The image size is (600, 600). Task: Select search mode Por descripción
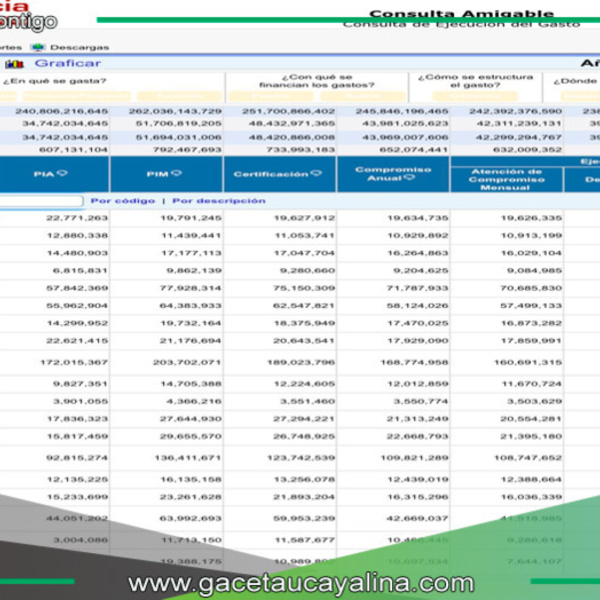point(219,201)
